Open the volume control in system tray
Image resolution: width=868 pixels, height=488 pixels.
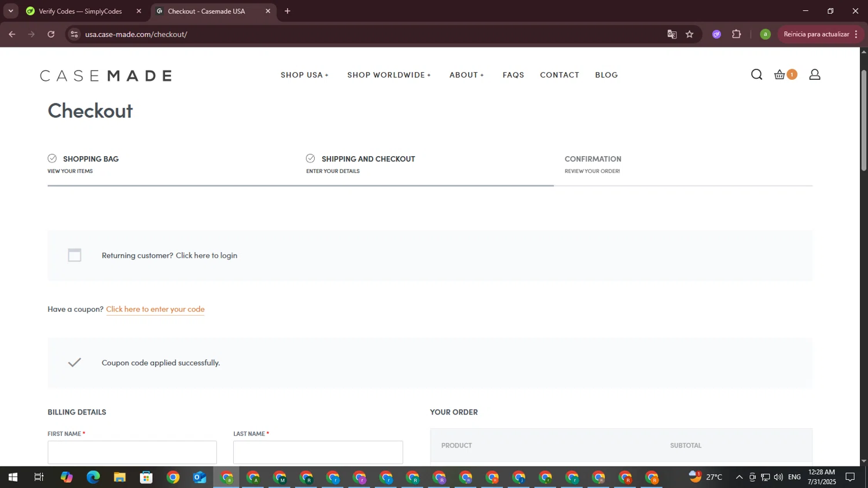pos(778,477)
